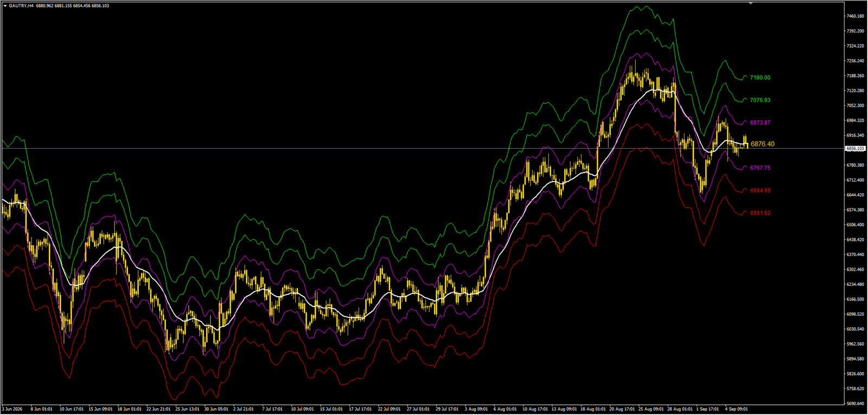Click the time axis label 6 Aug 01:01
The height and width of the screenshot is (415, 868).
505,409
